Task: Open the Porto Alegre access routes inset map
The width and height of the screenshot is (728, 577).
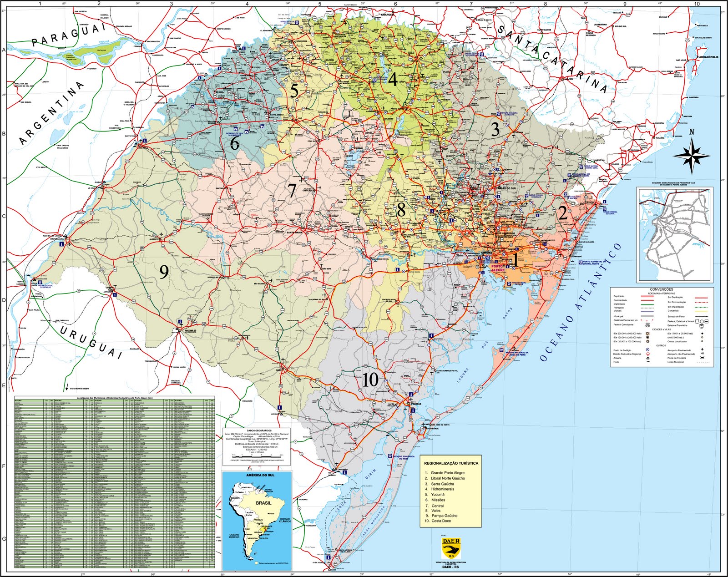Action: [x=675, y=235]
